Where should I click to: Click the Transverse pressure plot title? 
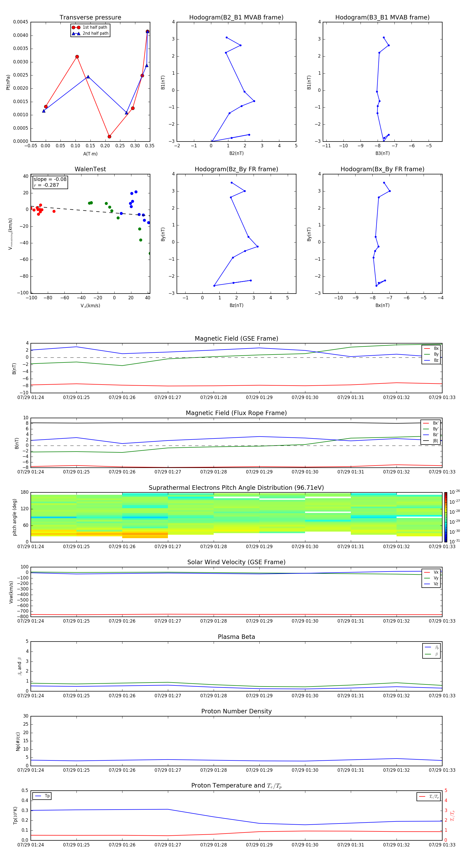click(90, 18)
